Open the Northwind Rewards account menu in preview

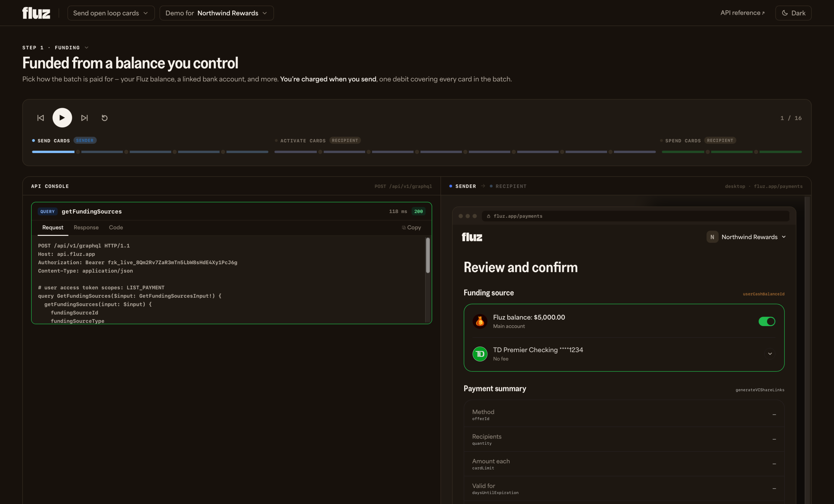point(746,237)
